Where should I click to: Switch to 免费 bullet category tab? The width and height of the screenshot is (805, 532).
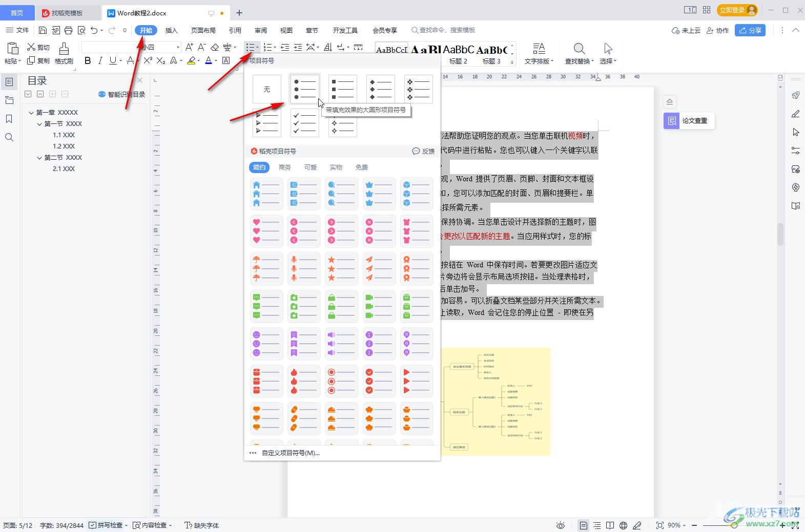click(362, 167)
